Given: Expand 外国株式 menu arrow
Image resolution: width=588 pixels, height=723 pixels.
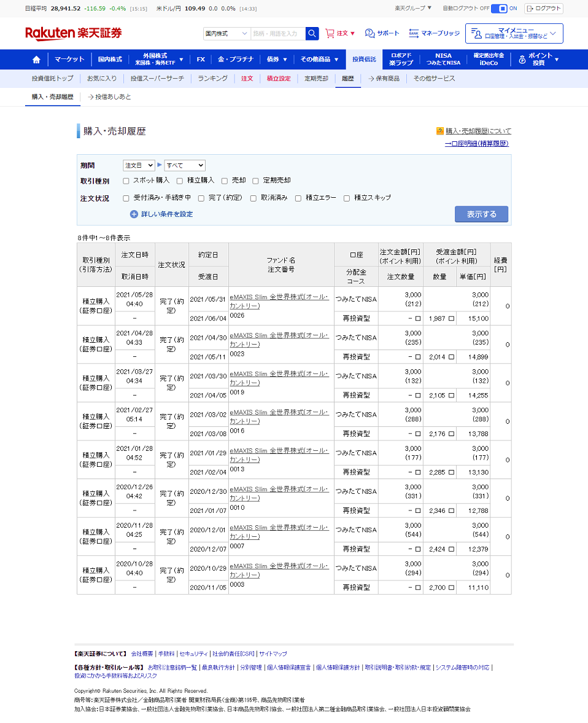Looking at the screenshot, I should 181,60.
